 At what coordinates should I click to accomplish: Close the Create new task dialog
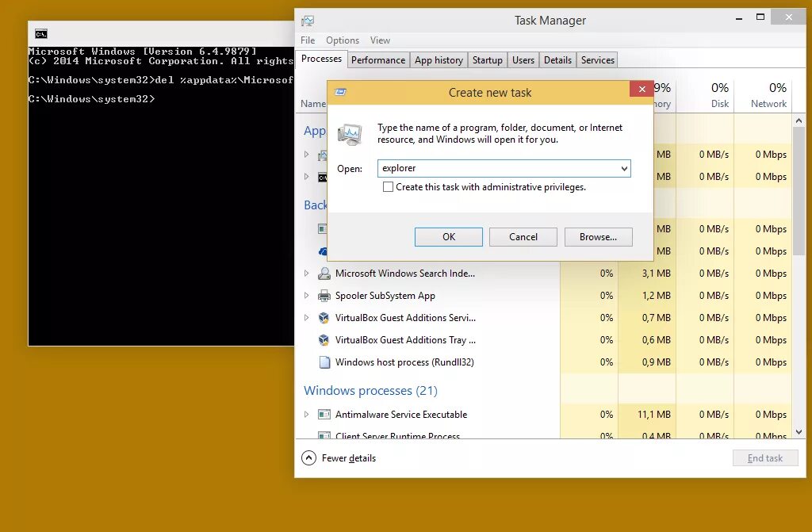coord(642,89)
